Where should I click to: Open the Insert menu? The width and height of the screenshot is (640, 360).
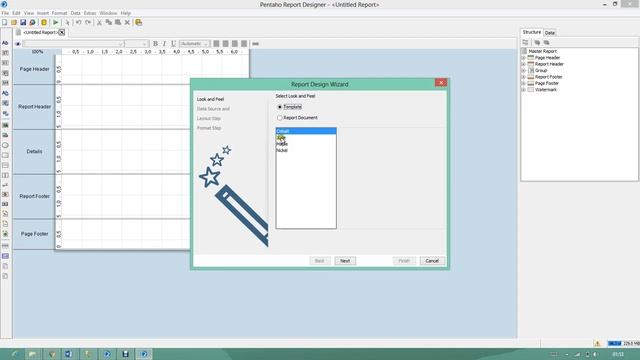coord(43,13)
